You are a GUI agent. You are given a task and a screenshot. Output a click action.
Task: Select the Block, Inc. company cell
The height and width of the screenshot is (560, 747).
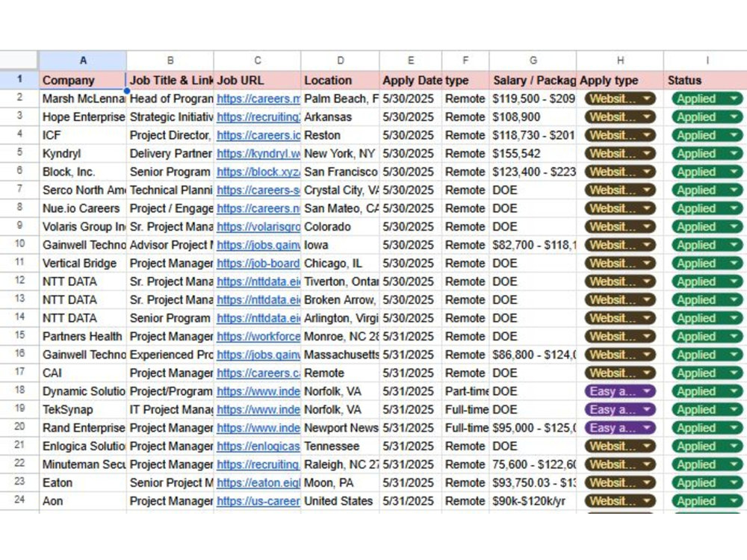(83, 172)
